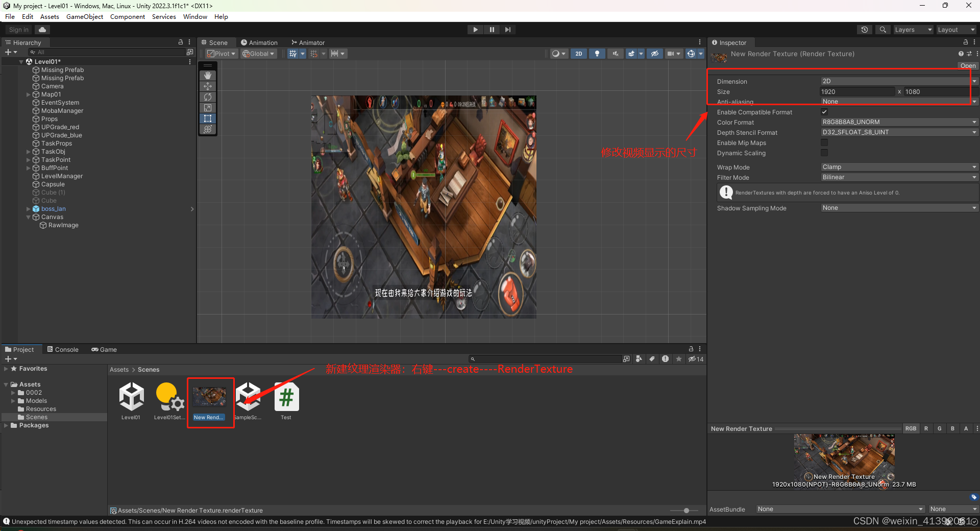The image size is (980, 531).
Task: Expand the boss_lan hierarchy item
Action: pyautogui.click(x=29, y=209)
